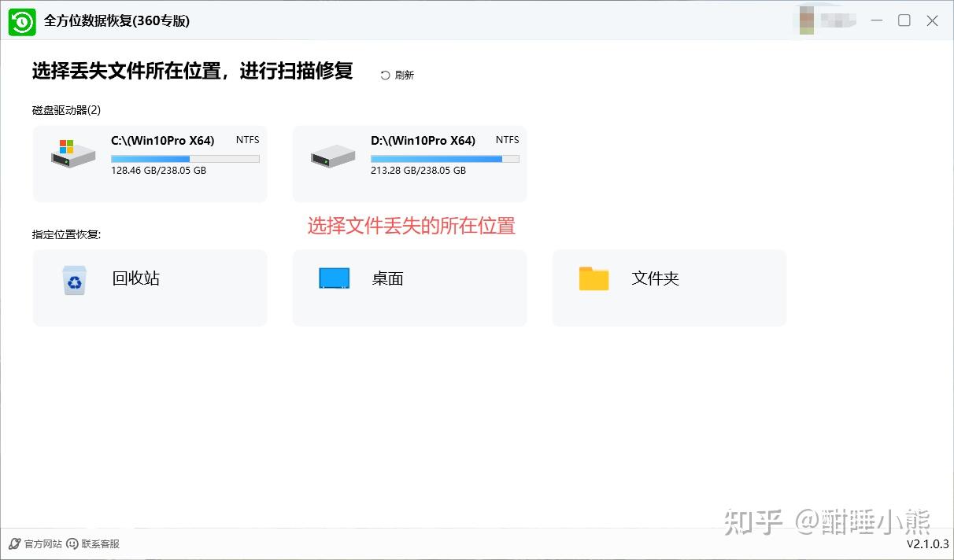Viewport: 954px width, 560px height.
Task: Click the 213.28 GB/238.05 GB text
Action: pyautogui.click(x=418, y=170)
